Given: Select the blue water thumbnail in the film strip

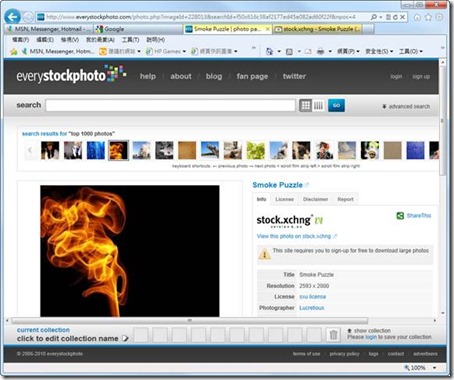Looking at the screenshot, I should click(96, 150).
